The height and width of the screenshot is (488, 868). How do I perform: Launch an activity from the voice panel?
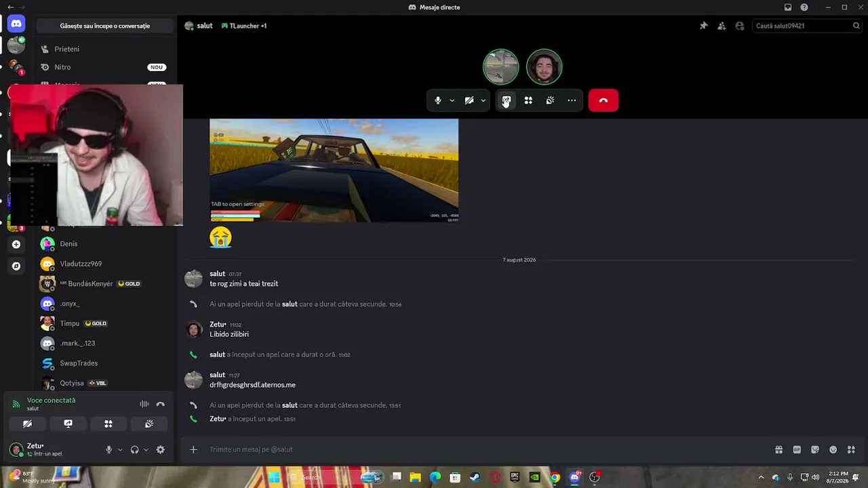[x=108, y=424]
